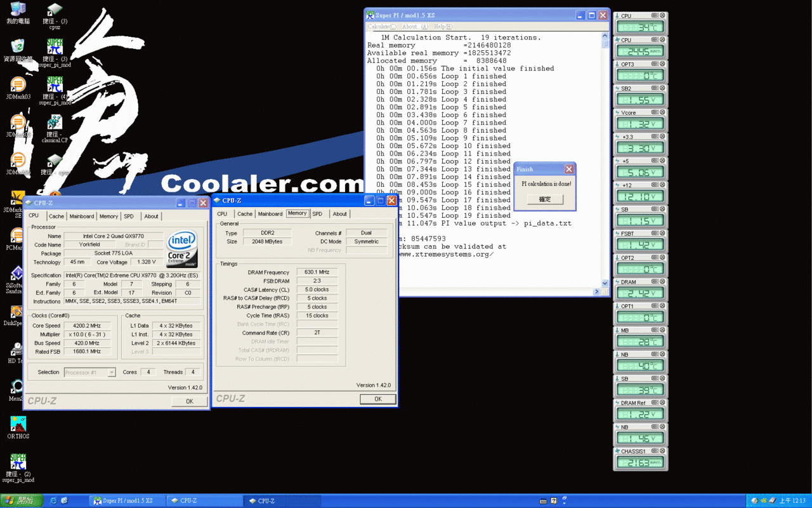Select the My Computer desktop icon

(x=18, y=13)
